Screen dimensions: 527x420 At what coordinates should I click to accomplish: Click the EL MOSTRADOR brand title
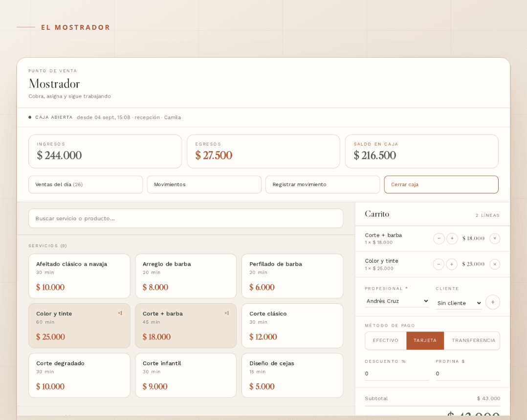[x=76, y=27]
